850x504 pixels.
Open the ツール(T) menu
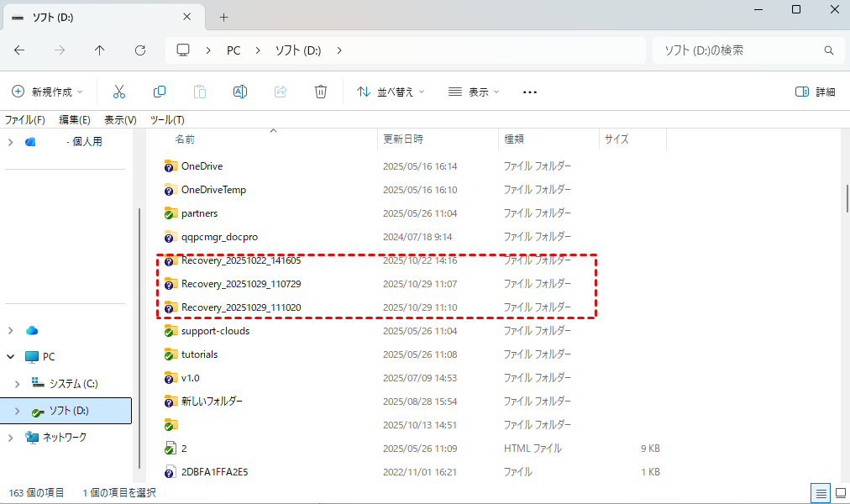pos(167,119)
